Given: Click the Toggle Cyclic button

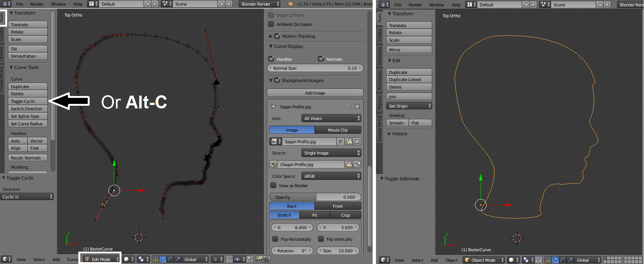Looking at the screenshot, I should [x=28, y=101].
